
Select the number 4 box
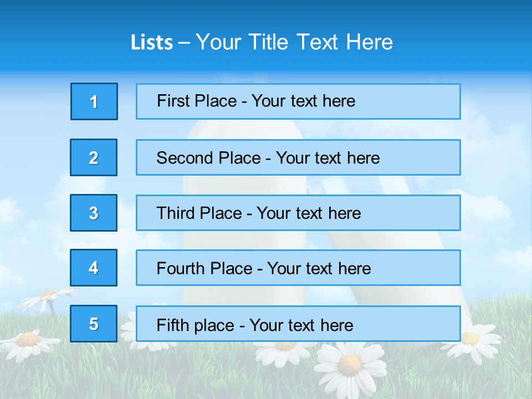[94, 268]
